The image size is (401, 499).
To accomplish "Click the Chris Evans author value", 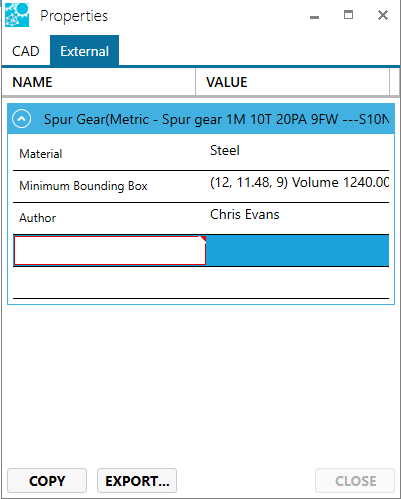I will click(245, 214).
